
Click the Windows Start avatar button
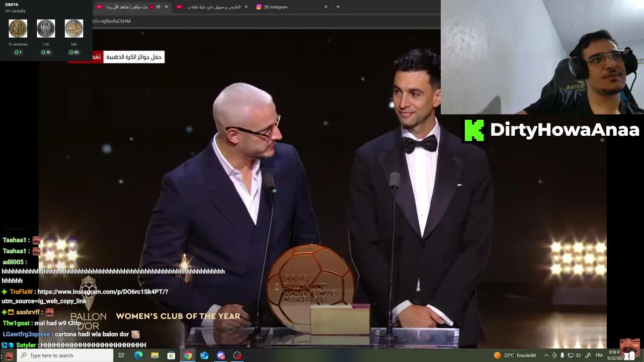tap(8, 355)
